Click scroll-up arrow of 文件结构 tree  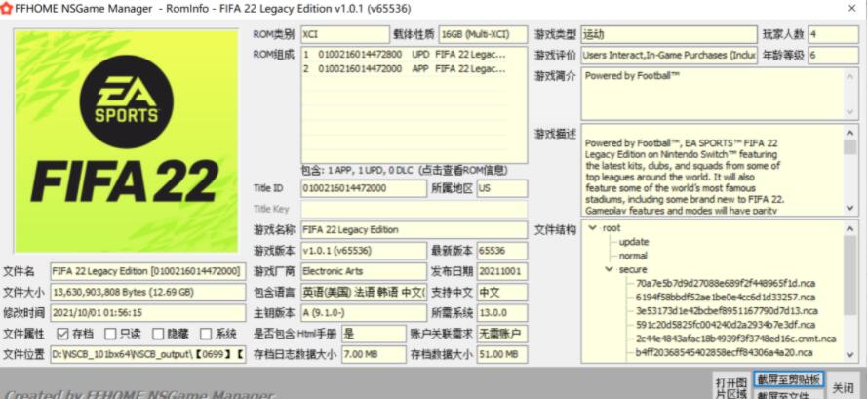point(849,228)
